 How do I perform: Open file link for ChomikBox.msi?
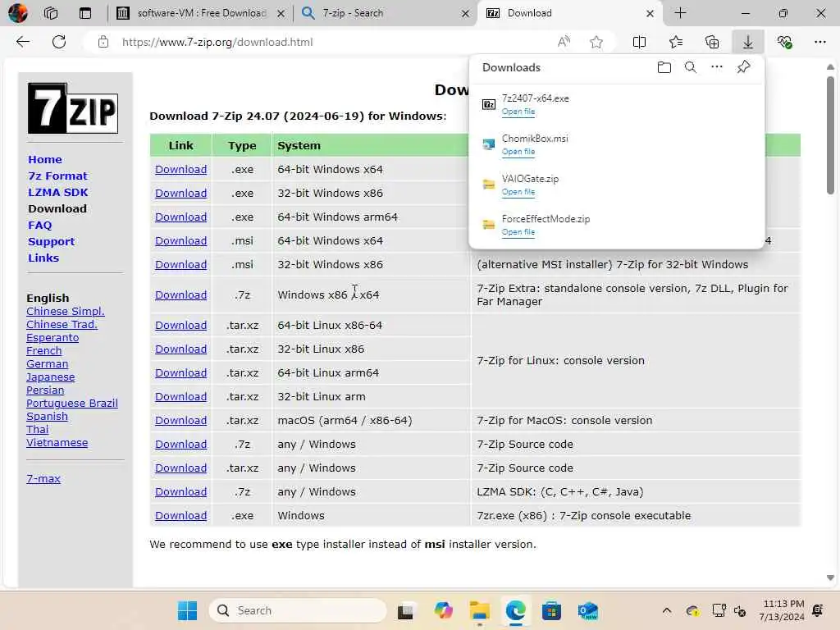coord(518,152)
